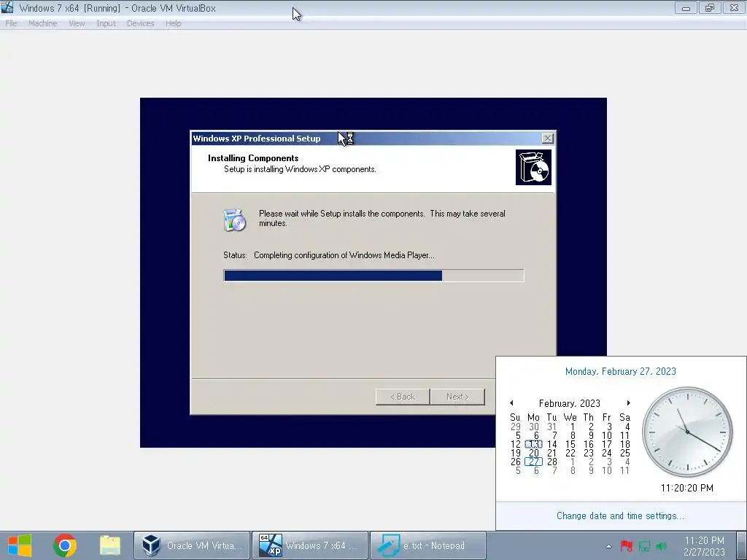The height and width of the screenshot is (560, 747).
Task: Switch to Oracle VM VirtualBox Manager taskbar button
Action: click(192, 545)
